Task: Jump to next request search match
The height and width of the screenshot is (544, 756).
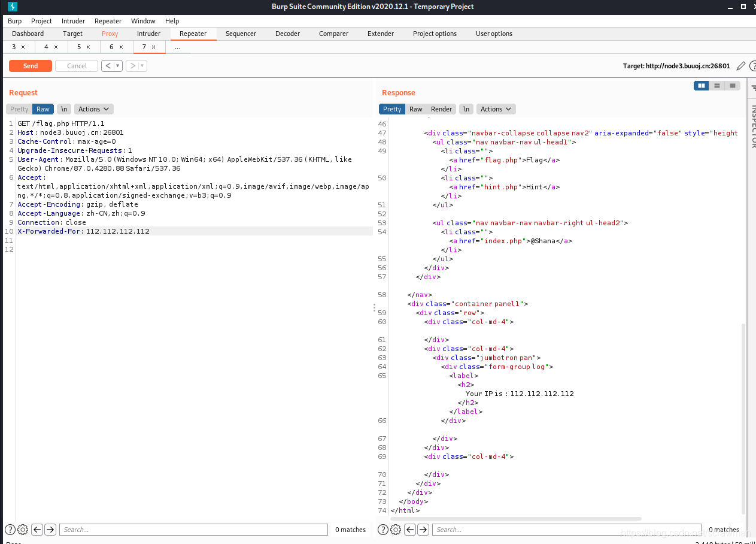Action: pyautogui.click(x=50, y=530)
